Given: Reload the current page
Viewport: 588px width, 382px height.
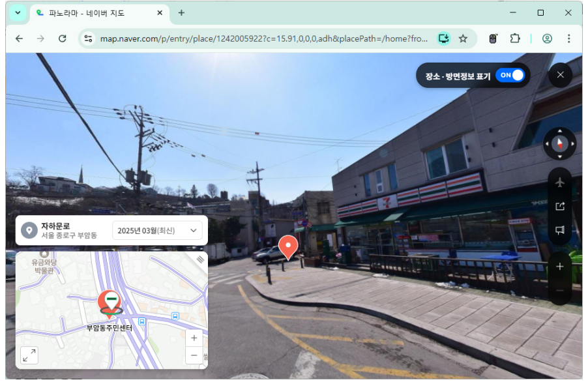Looking at the screenshot, I should pyautogui.click(x=63, y=38).
